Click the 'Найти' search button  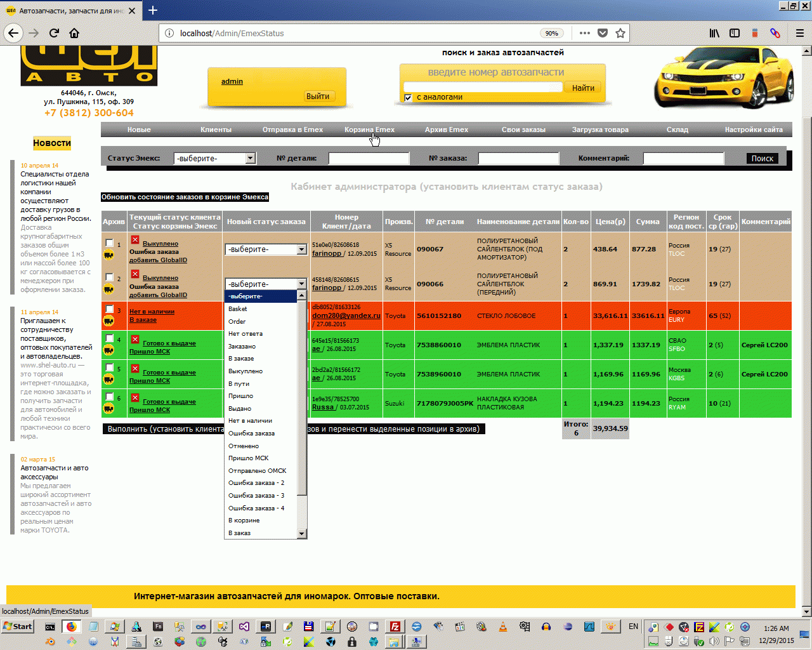(x=583, y=88)
